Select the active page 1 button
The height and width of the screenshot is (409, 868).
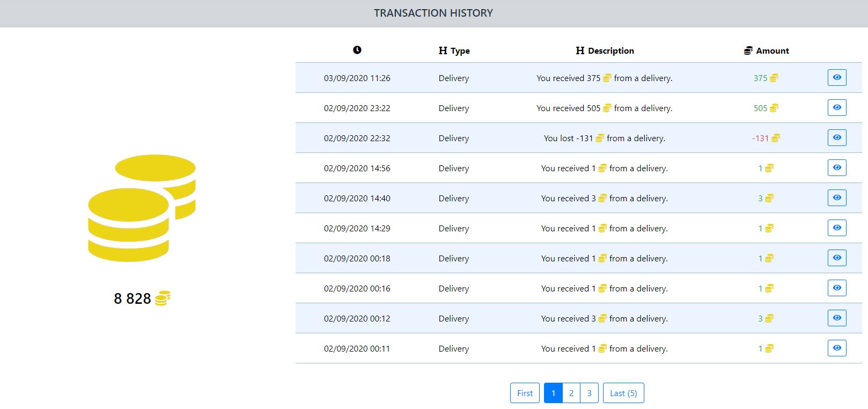[x=553, y=393]
